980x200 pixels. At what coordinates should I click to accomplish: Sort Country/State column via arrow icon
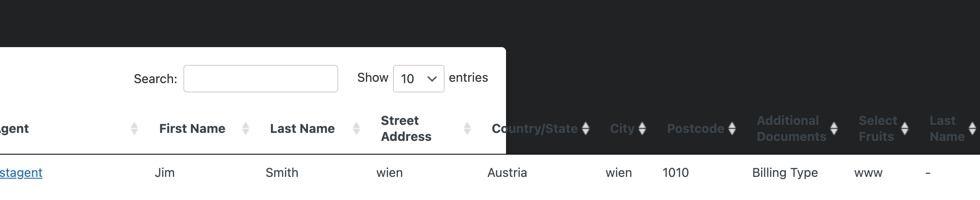tap(586, 128)
